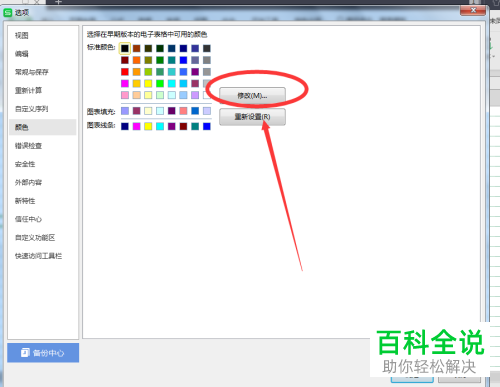Pick the black swatch in 标准颜色

(x=125, y=48)
